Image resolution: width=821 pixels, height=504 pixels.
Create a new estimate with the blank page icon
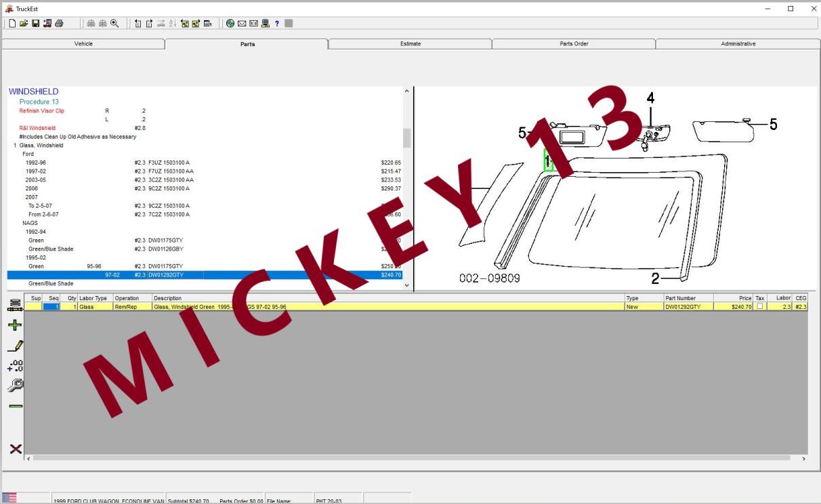pyautogui.click(x=12, y=24)
